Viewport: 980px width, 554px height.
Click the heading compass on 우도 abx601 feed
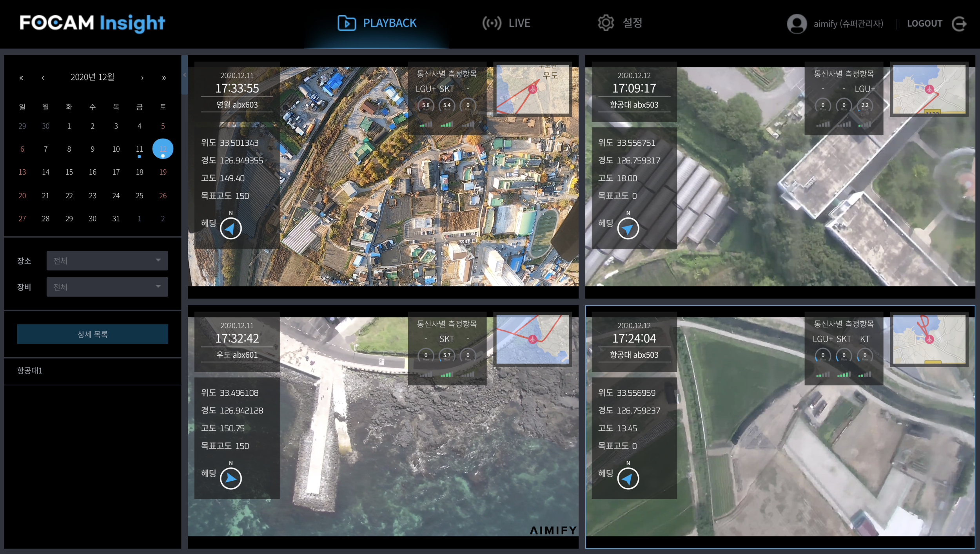coord(230,478)
